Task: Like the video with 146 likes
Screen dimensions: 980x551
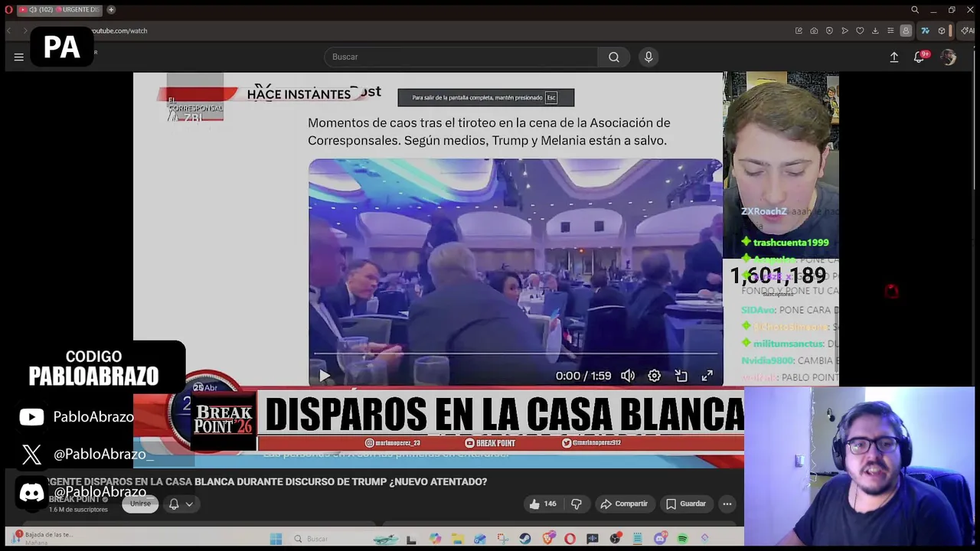Action: pyautogui.click(x=543, y=504)
